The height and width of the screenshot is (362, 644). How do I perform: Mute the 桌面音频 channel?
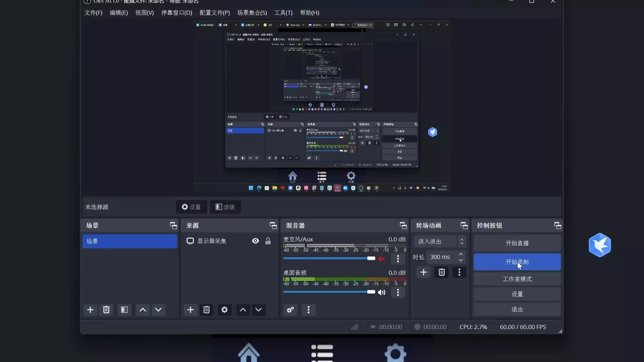(382, 293)
